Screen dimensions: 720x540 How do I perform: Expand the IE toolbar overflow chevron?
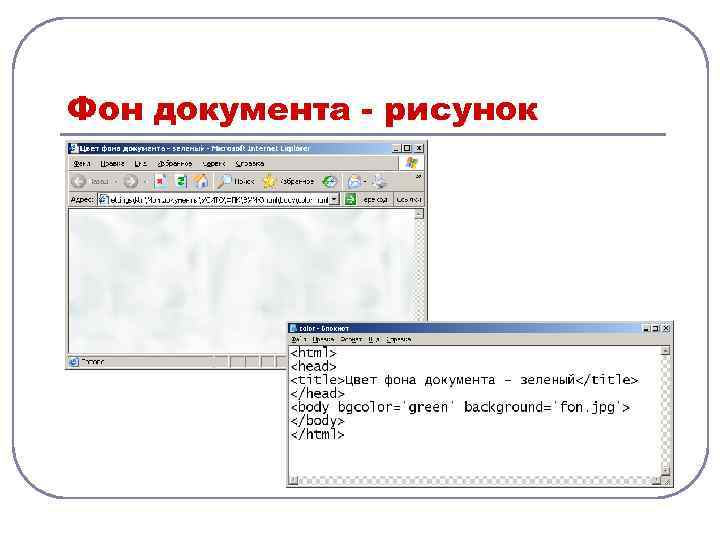[x=418, y=176]
